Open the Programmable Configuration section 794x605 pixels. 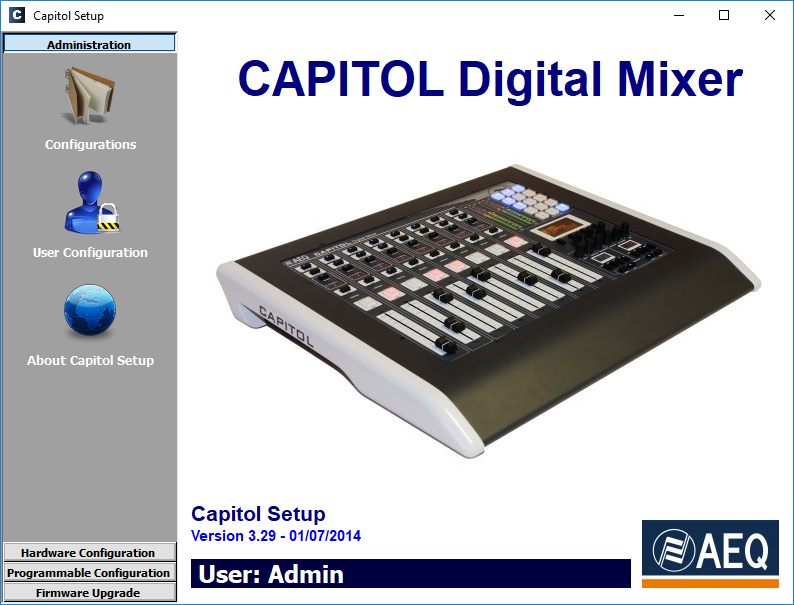[x=90, y=573]
